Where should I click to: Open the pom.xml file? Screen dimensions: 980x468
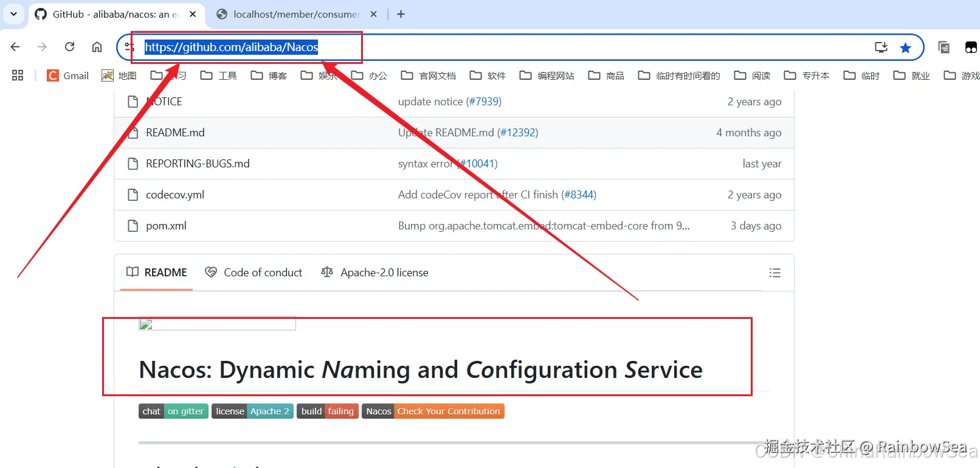[x=166, y=226]
